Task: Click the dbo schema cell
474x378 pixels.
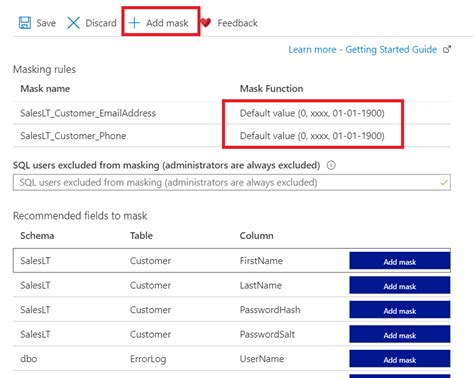Action: point(29,359)
